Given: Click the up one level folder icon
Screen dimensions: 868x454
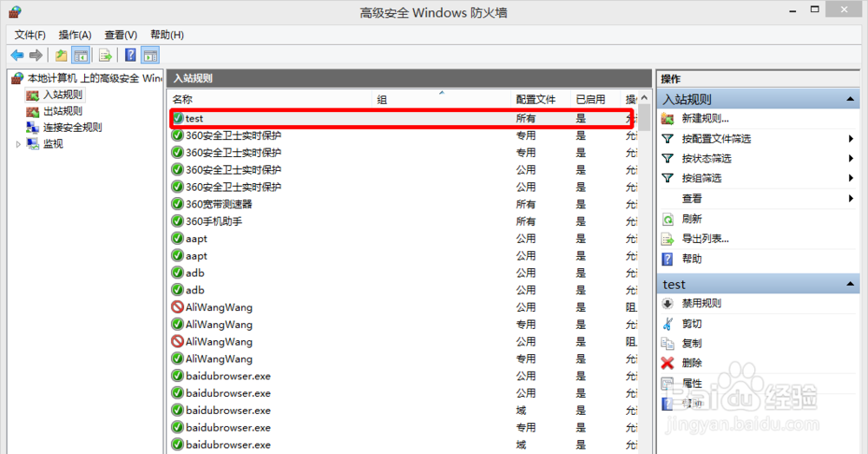Looking at the screenshot, I should pos(61,56).
